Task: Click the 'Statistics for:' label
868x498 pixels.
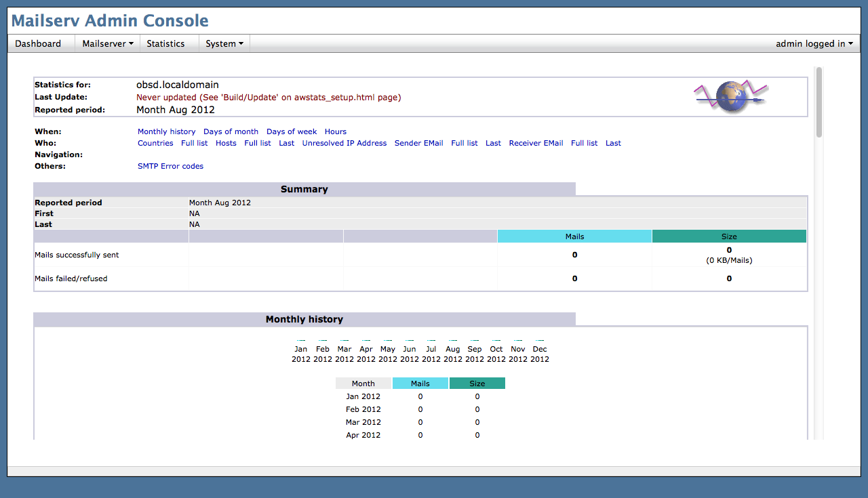Action: pyautogui.click(x=62, y=85)
